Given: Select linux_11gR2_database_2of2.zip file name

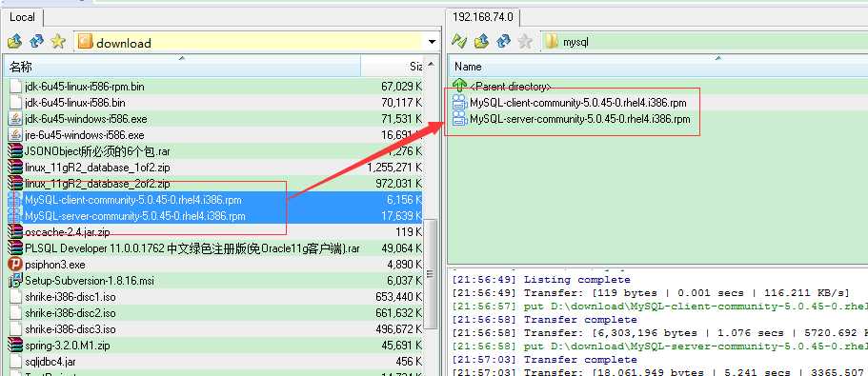Looking at the screenshot, I should coord(97,183).
